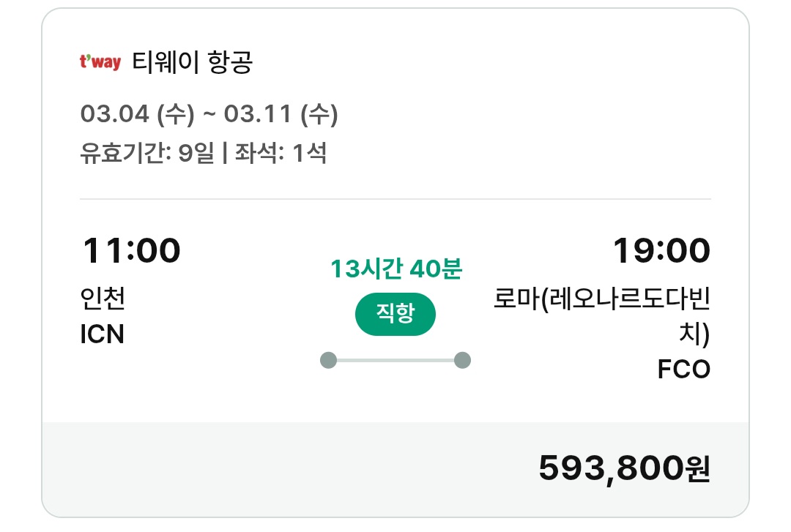Viewport: 791px width, 532px height.
Task: Tap the 13시간 40분 flight duration
Action: pyautogui.click(x=395, y=269)
